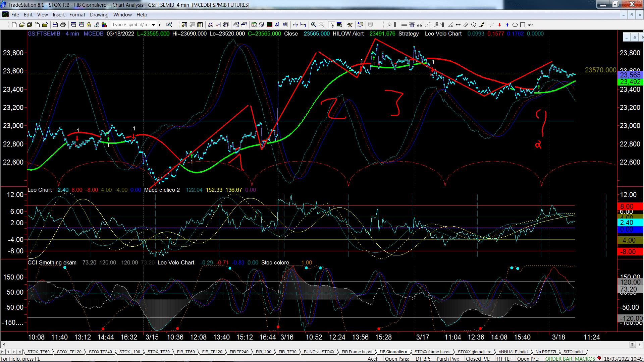644x362 pixels.
Task: Click the horizontal scrollbar right arrow
Action: pos(640,345)
